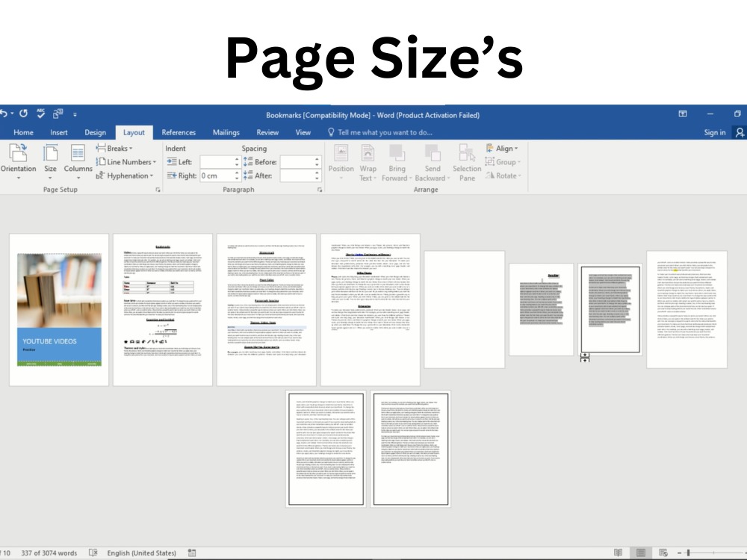
Task: Open Ribbon Display Options icon
Action: 683,113
